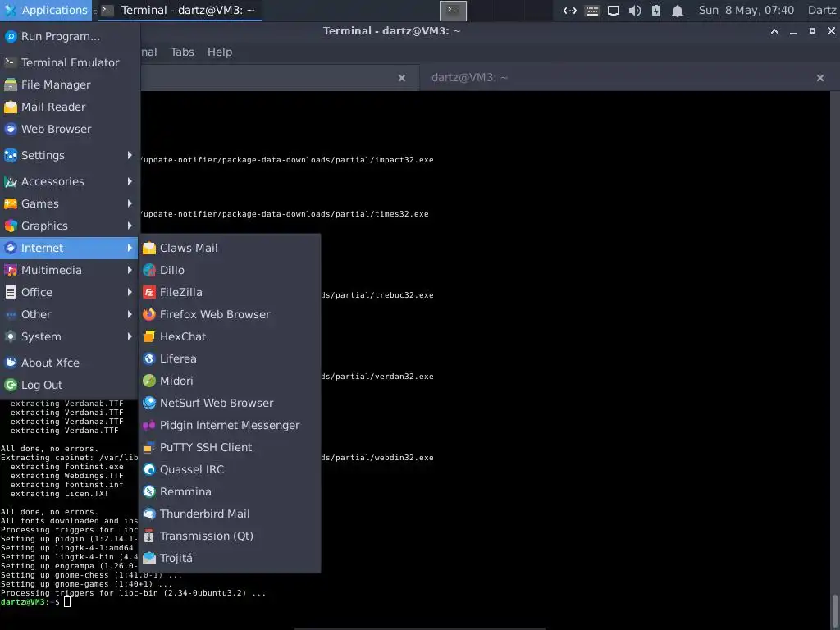Open Midori browser
The height and width of the screenshot is (630, 840).
pos(230,381)
